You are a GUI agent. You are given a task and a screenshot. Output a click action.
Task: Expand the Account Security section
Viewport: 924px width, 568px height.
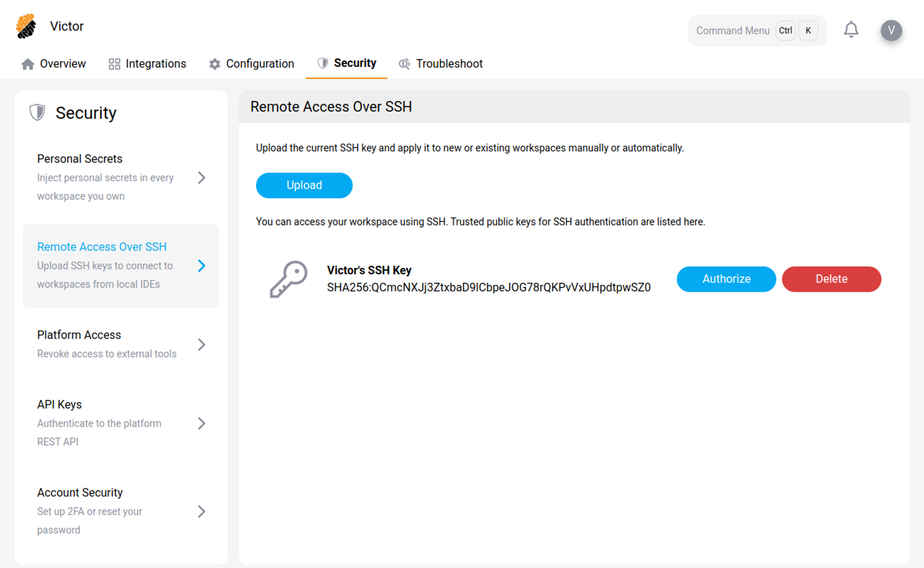pos(202,511)
